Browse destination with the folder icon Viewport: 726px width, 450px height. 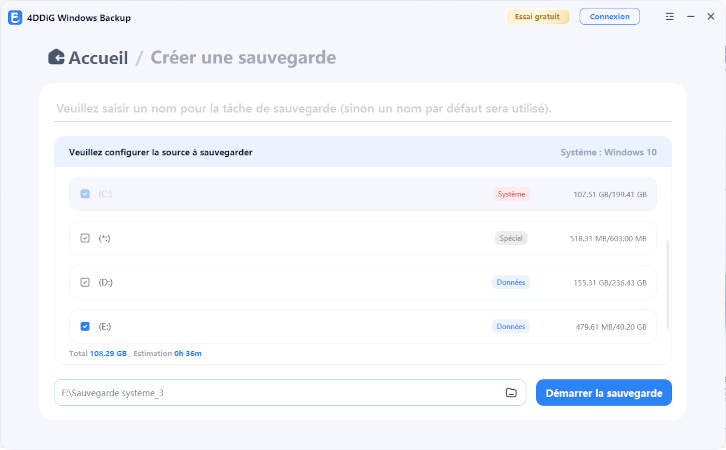[511, 393]
